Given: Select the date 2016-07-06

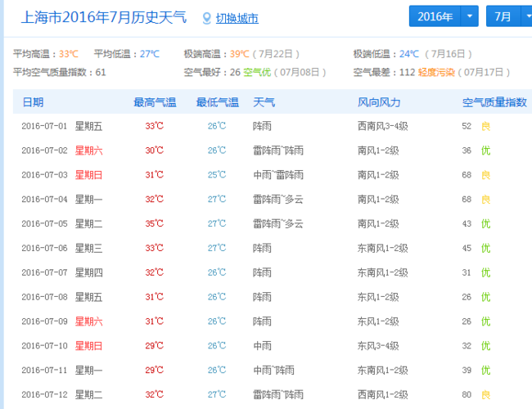Looking at the screenshot, I should [x=44, y=248].
